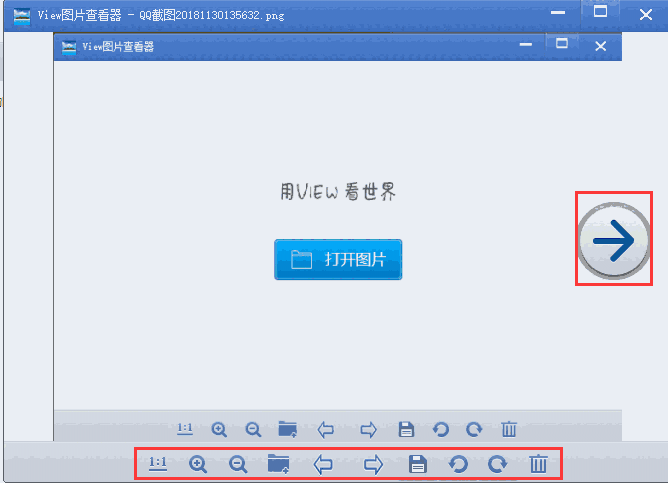Zoom out using outer window toolbar
668x483 pixels.
point(238,464)
